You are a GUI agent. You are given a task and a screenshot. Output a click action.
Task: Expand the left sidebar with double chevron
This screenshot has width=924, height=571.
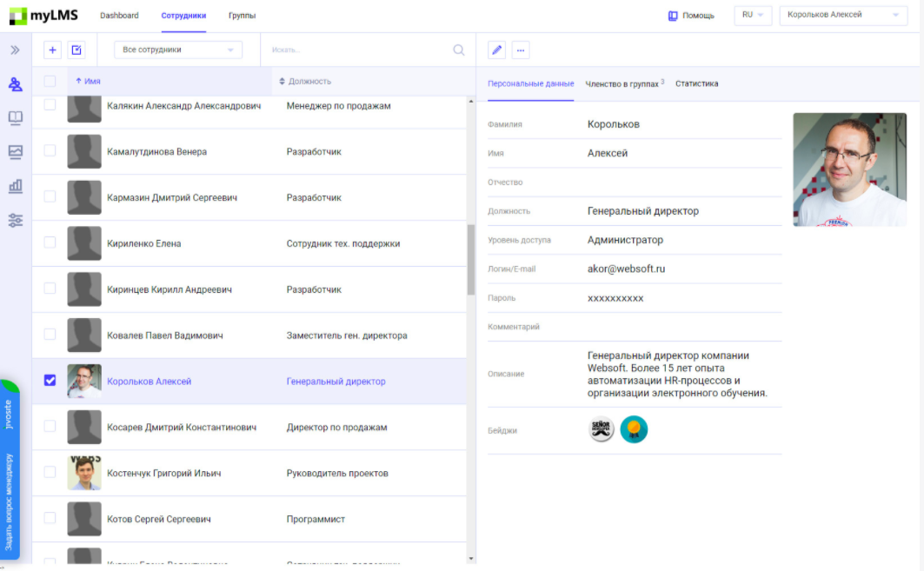15,50
